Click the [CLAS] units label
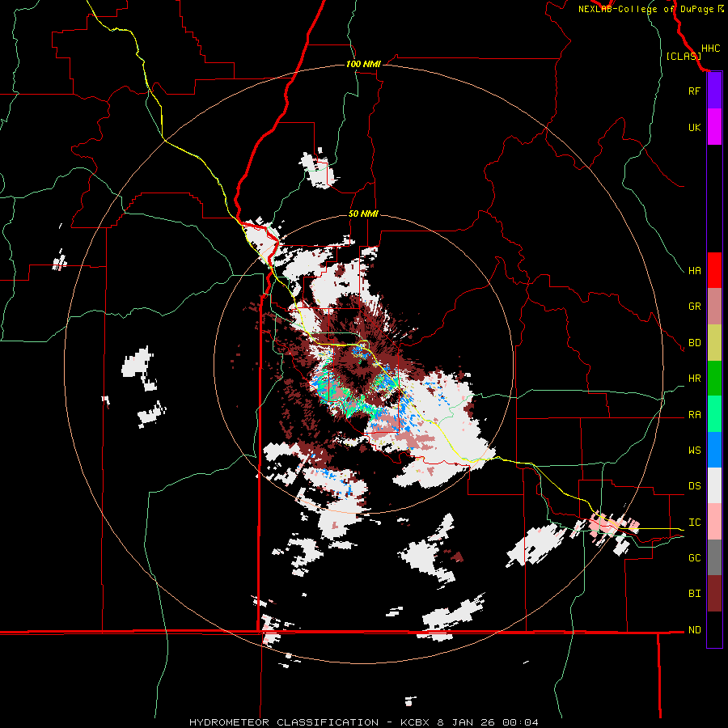The image size is (728, 728). click(684, 56)
